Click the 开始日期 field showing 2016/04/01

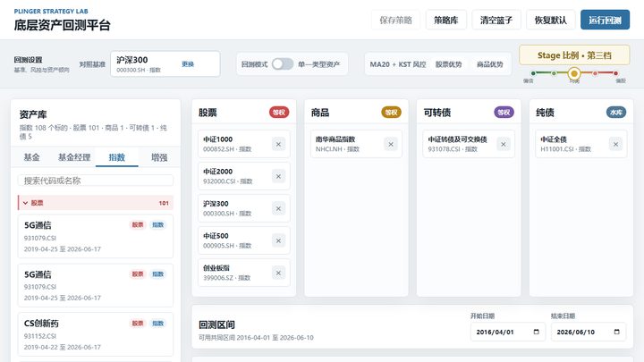click(x=508, y=332)
